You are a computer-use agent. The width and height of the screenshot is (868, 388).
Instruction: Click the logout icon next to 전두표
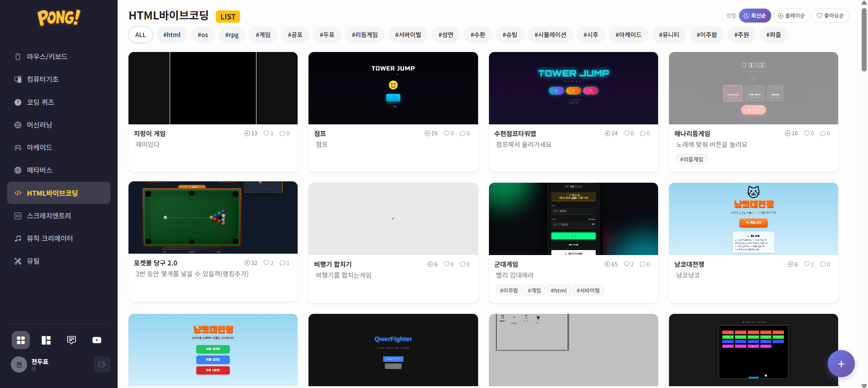pyautogui.click(x=102, y=364)
